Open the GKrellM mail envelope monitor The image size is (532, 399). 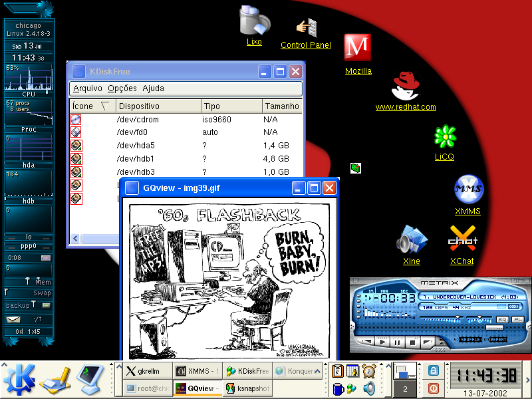tap(13, 319)
